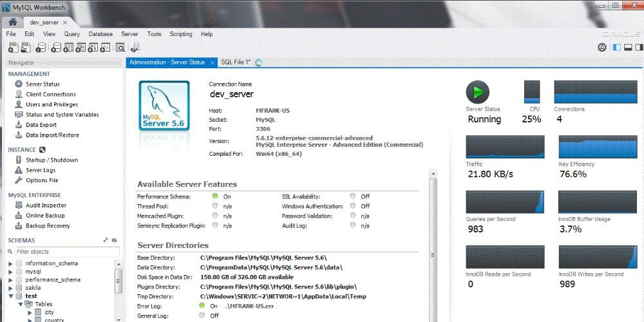Open Server Status in Navigator
The width and height of the screenshot is (644, 322).
(43, 84)
